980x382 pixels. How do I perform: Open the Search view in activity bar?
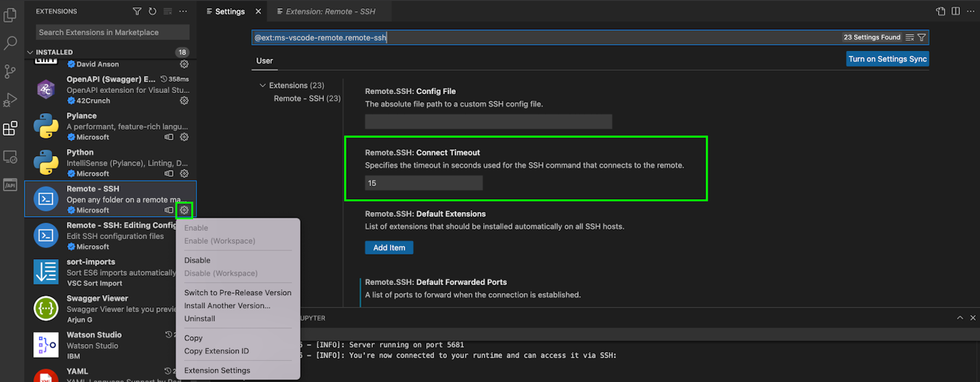[10, 43]
